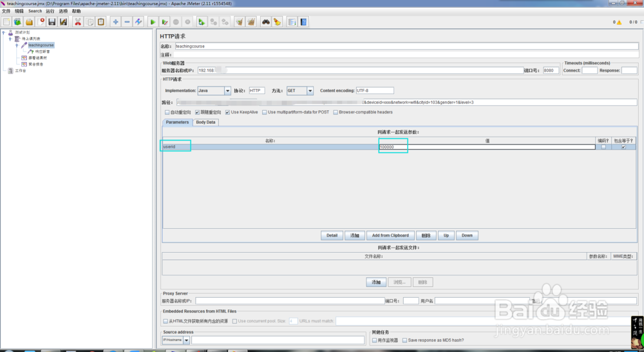The width and height of the screenshot is (644, 352).
Task: Click Remote Start All icon
Action: pyautogui.click(x=202, y=22)
